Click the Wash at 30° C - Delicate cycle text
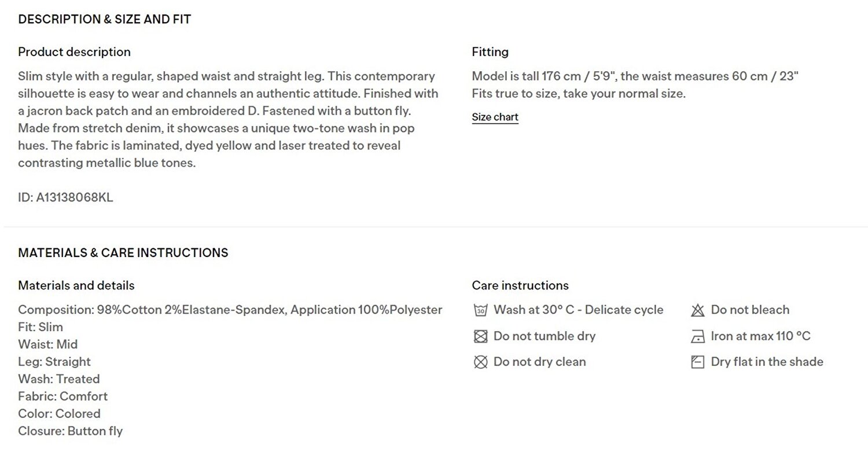 click(x=579, y=310)
